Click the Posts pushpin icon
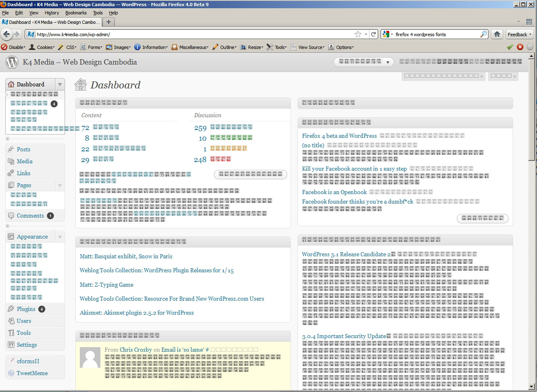 [x=11, y=149]
